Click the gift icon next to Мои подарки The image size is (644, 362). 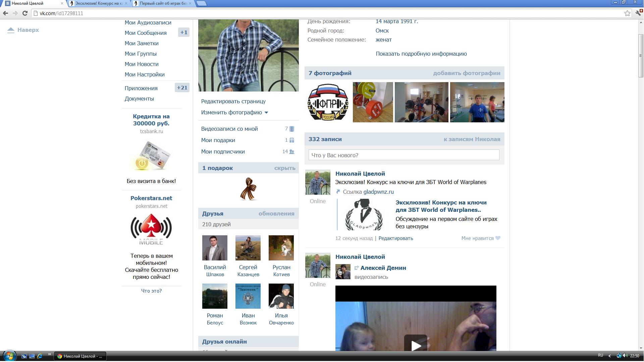coord(292,140)
